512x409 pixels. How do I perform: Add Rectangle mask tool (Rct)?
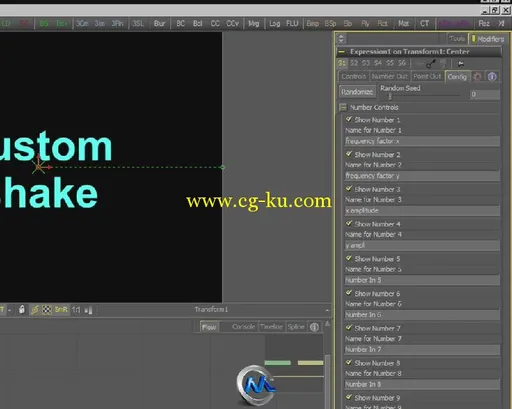click(382, 24)
